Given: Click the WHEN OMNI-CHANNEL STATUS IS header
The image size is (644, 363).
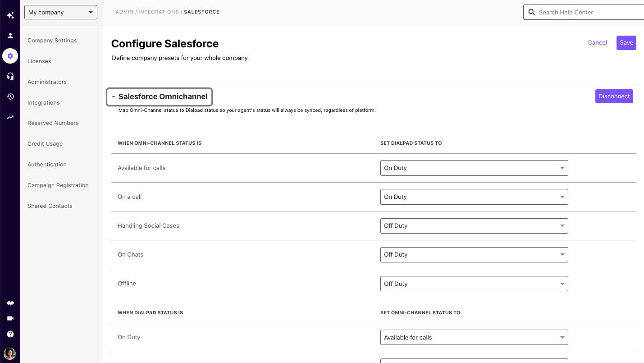Looking at the screenshot, I should [x=160, y=143].
